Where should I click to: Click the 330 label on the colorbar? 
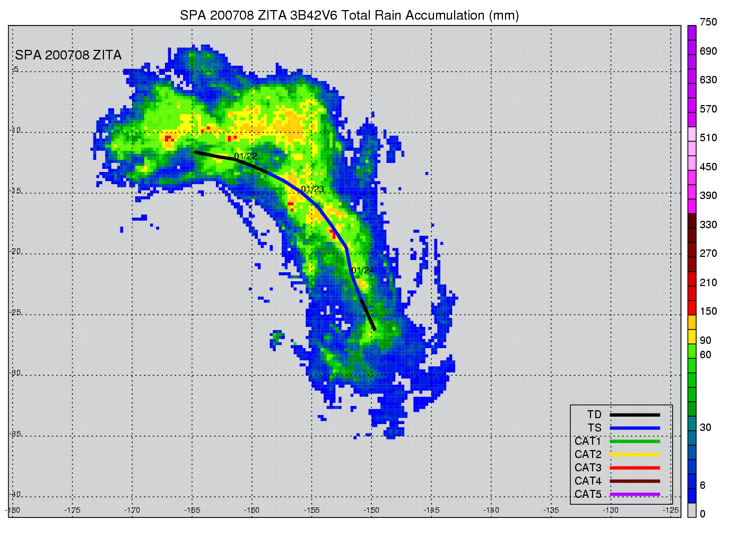click(708, 225)
